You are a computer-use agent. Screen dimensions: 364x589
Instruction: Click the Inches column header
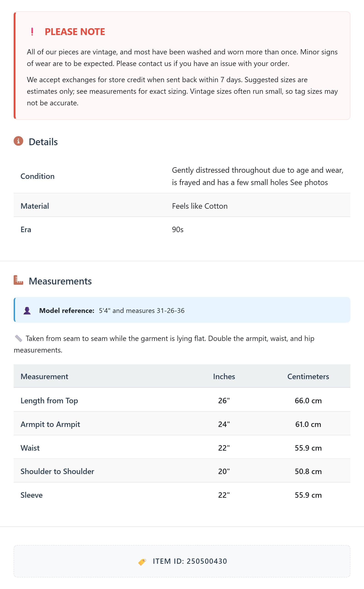(224, 376)
